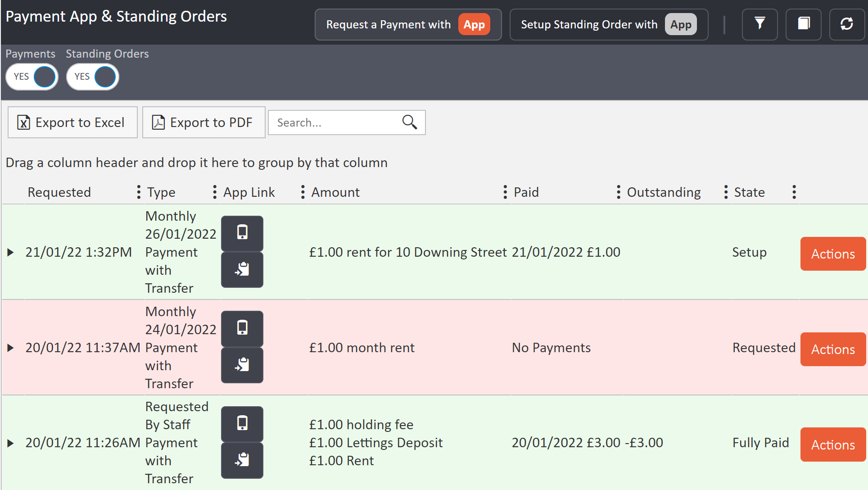Open phone app link for month rent row
Viewport: 868px width, 490px height.
click(x=242, y=328)
